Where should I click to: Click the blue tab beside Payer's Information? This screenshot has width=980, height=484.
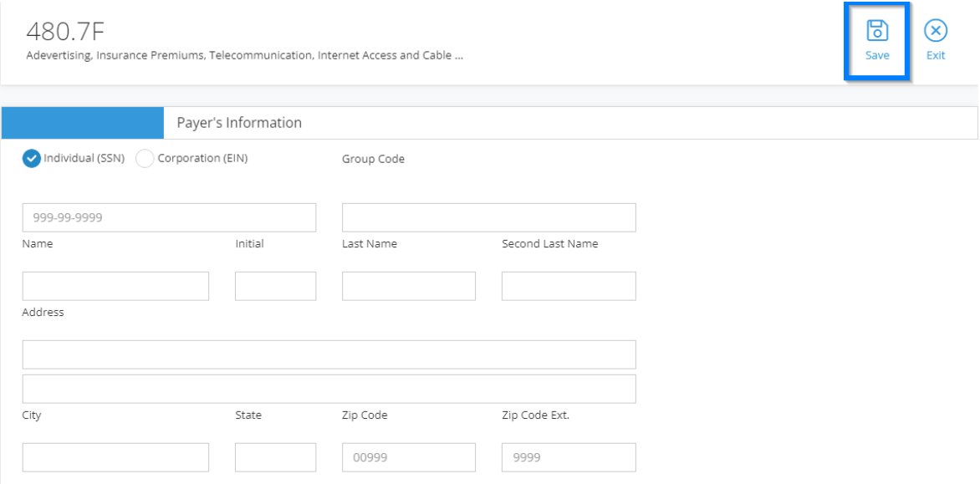tap(83, 123)
